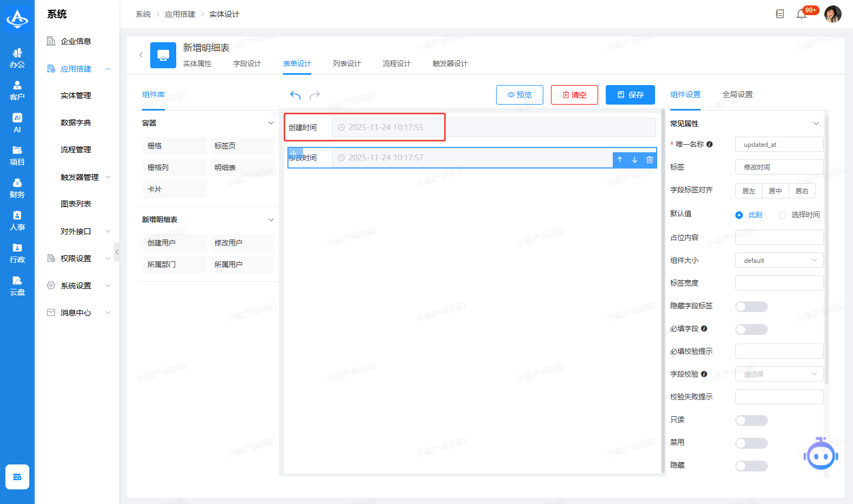Open the AI module in left sidebar
Viewport: 853px width, 504px height.
pyautogui.click(x=17, y=122)
